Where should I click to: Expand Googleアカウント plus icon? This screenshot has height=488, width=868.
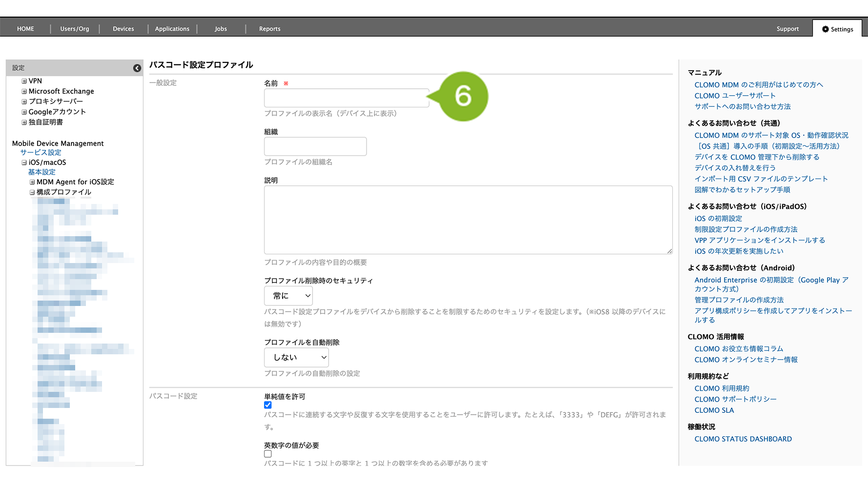click(x=24, y=112)
